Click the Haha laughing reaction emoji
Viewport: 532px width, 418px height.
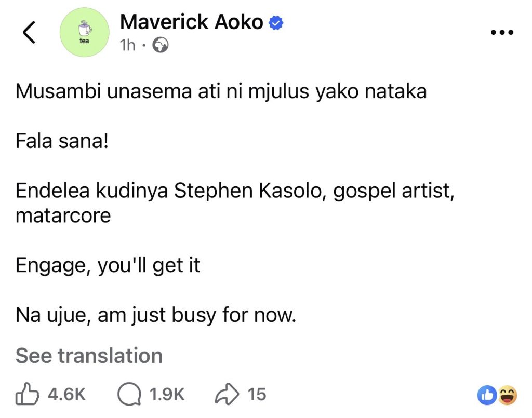507,396
